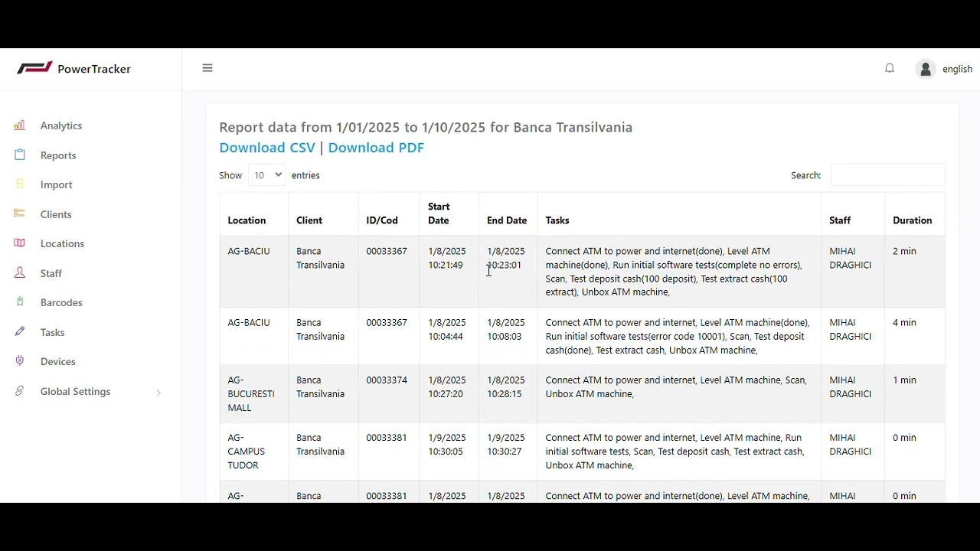Image resolution: width=980 pixels, height=551 pixels.
Task: Open Devices page
Action: (x=58, y=361)
